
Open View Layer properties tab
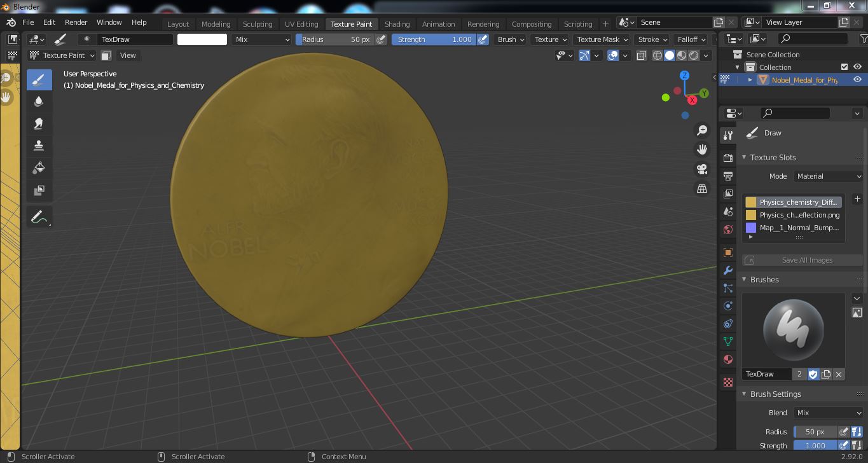tap(728, 193)
